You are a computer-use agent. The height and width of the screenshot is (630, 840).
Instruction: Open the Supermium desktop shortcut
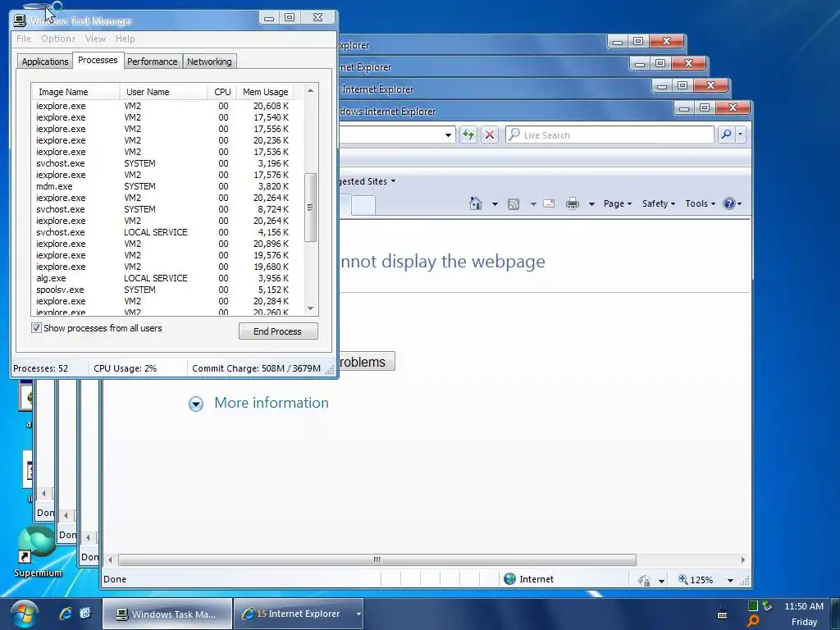[x=37, y=552]
